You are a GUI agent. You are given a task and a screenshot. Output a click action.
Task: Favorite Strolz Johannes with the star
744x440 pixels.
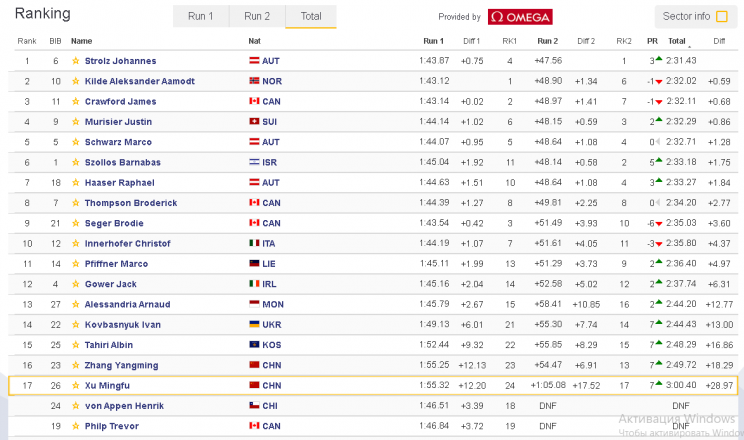75,61
